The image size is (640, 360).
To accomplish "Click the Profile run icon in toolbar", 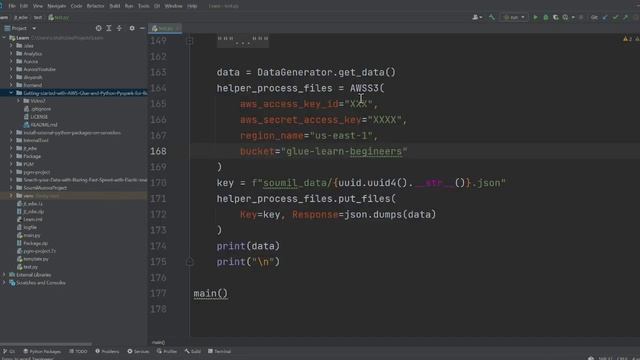I will [565, 18].
